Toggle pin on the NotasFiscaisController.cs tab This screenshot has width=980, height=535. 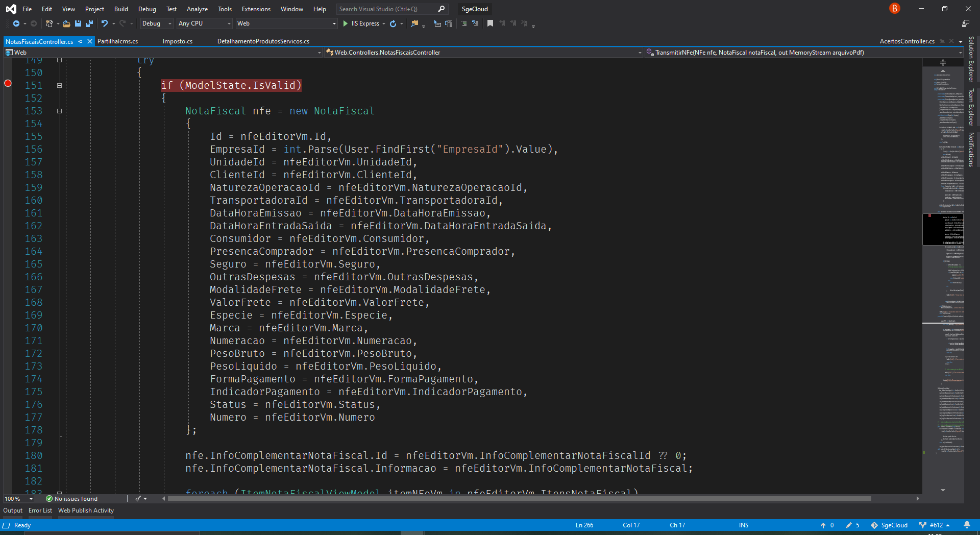pyautogui.click(x=81, y=41)
